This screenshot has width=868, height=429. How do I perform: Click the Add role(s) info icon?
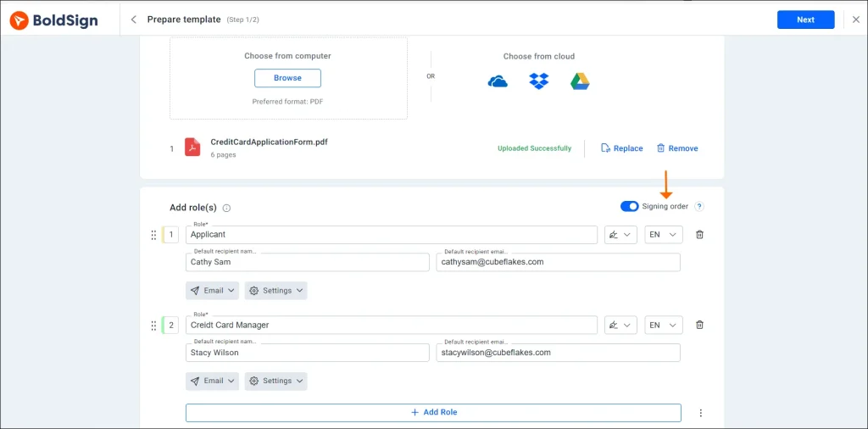point(226,208)
